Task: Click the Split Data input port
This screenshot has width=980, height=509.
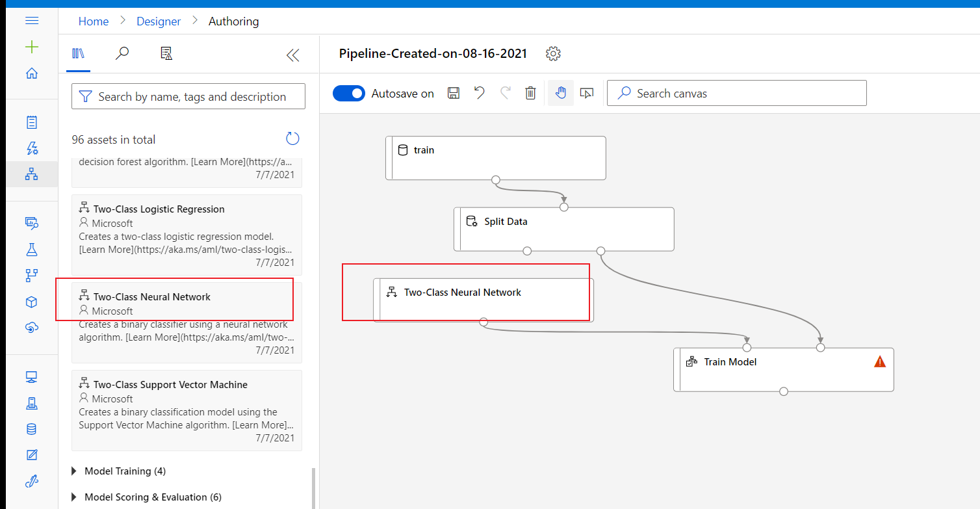Action: (564, 207)
